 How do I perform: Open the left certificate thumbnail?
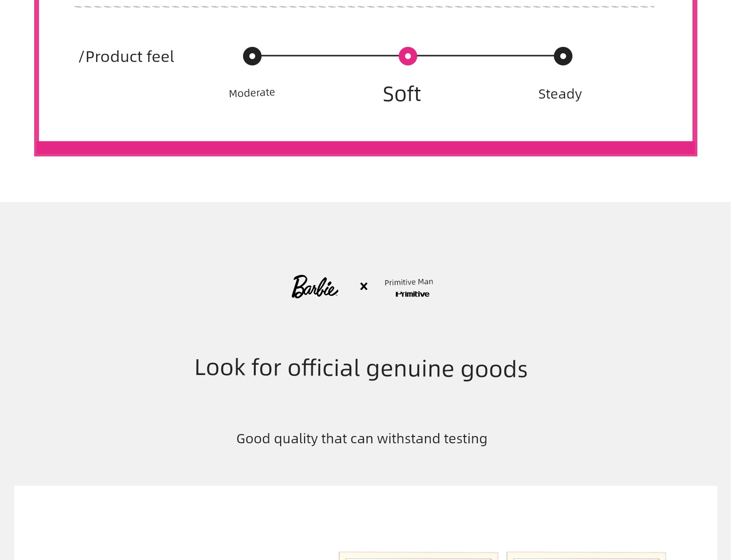click(418, 556)
